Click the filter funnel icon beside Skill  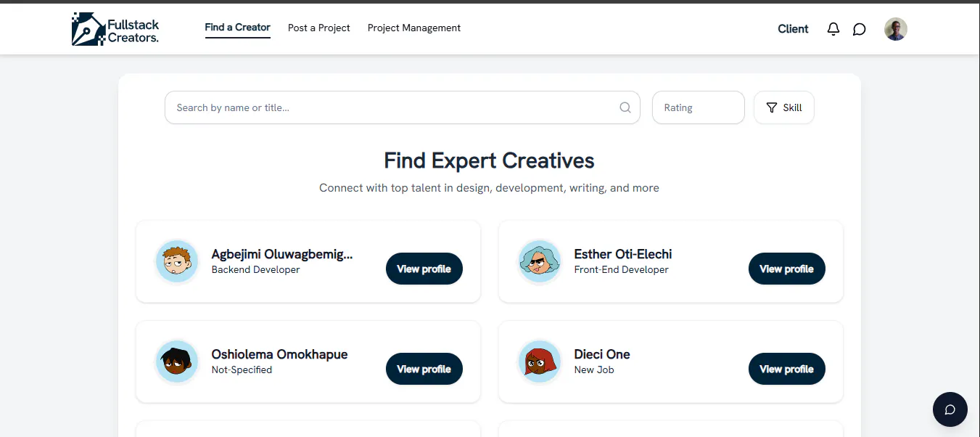[x=772, y=107]
